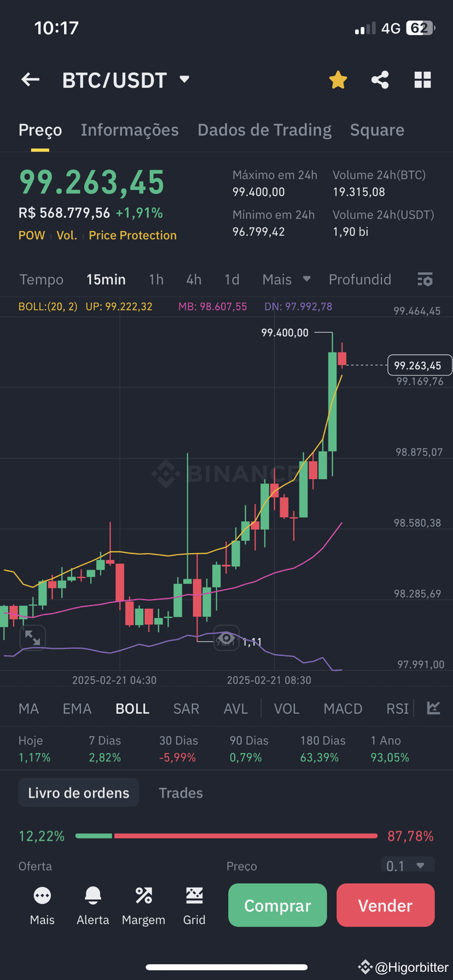This screenshot has height=980, width=453.
Task: Tap the 1 Ano 93,05% performance
Action: (x=390, y=749)
